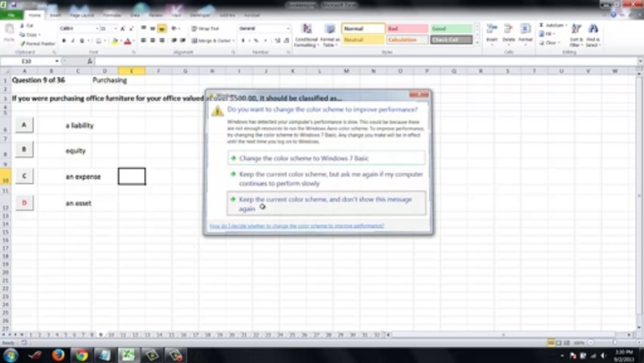
Task: Open the color scheme help link
Action: pyautogui.click(x=297, y=226)
